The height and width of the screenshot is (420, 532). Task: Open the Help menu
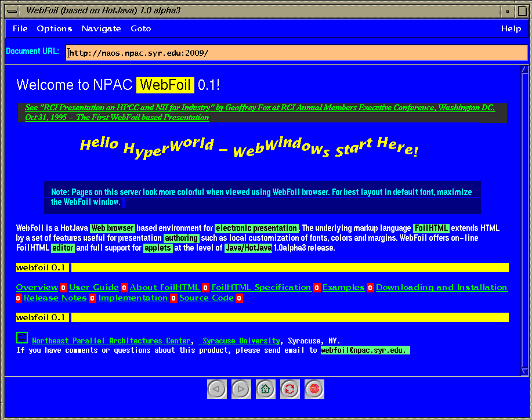coord(511,29)
